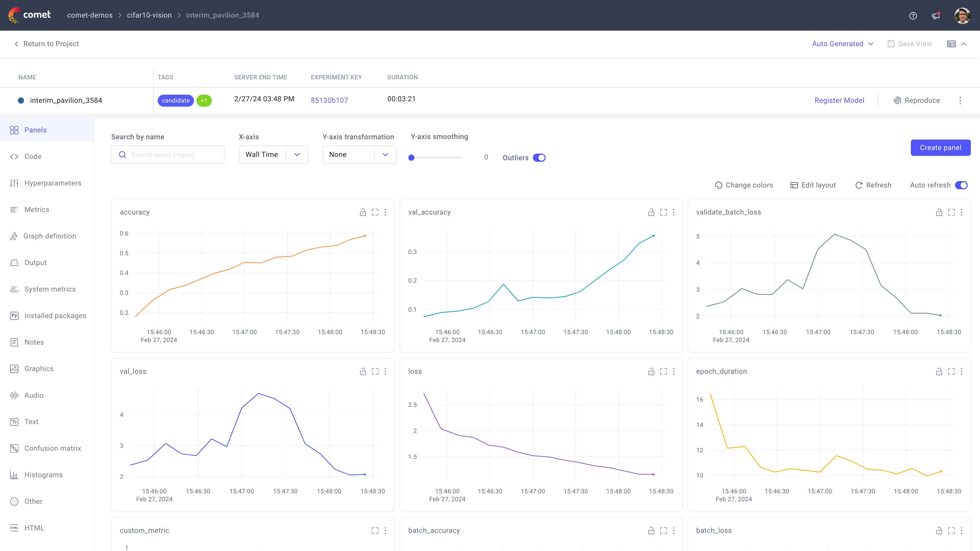Open options menu on validate_batch_loss chart
The image size is (980, 551).
[962, 212]
